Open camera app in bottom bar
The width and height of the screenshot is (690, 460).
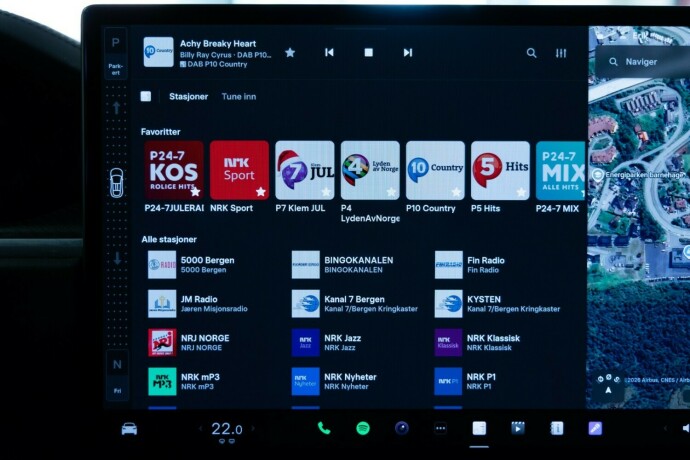point(401,428)
